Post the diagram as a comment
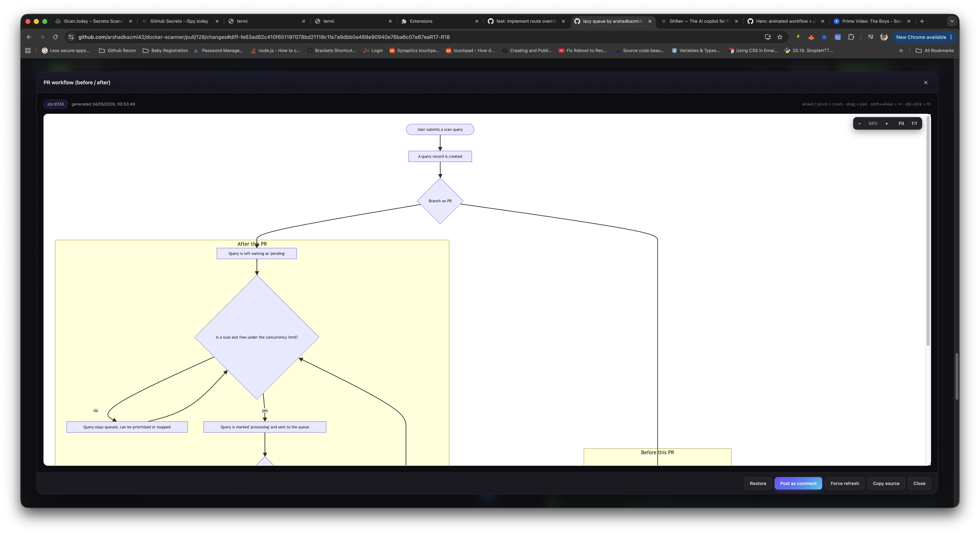The height and width of the screenshot is (535, 980). 798,483
